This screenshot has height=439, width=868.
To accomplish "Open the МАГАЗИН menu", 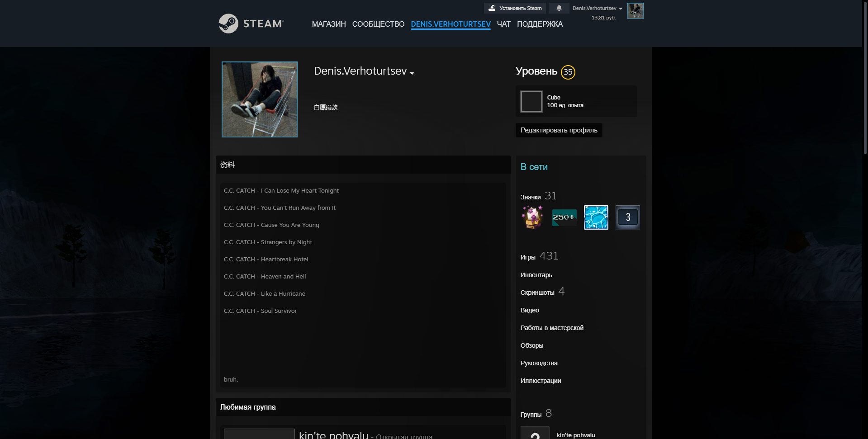I will coord(329,24).
